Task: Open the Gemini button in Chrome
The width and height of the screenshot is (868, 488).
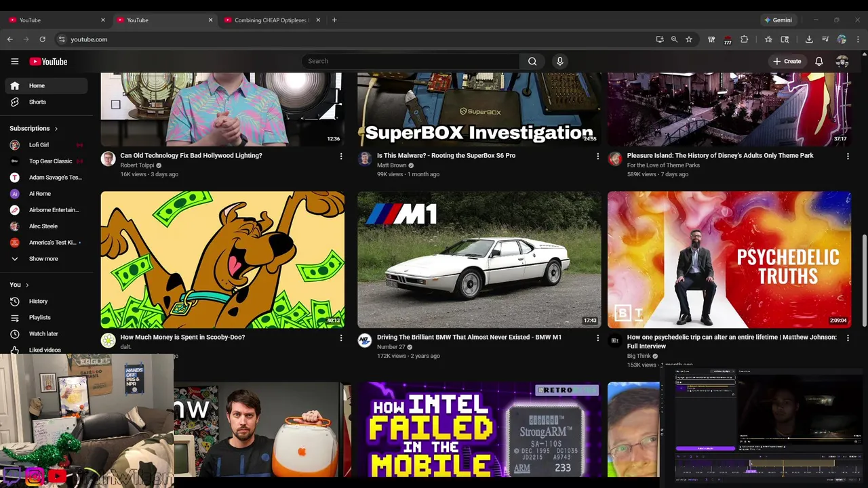Action: (x=778, y=20)
